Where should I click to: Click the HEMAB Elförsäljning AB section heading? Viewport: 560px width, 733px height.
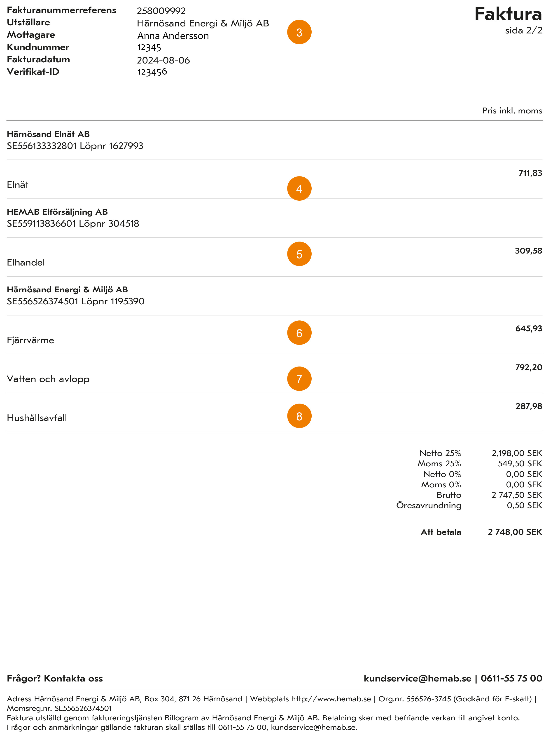point(57,212)
